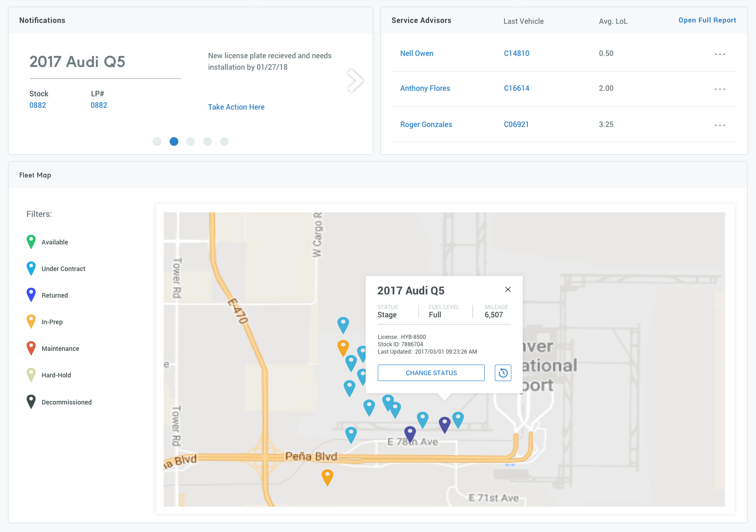Toggle the Maintenance filter pin
Viewport: 756px width, 532px height.
31,348
